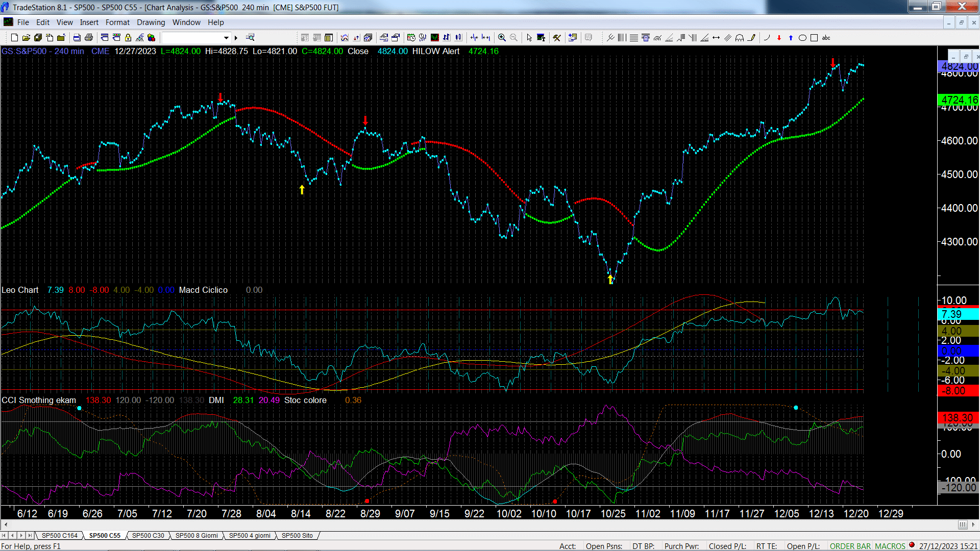Switch to SP500 8 Giorni tab
This screenshot has width=980, height=551.
click(x=197, y=536)
